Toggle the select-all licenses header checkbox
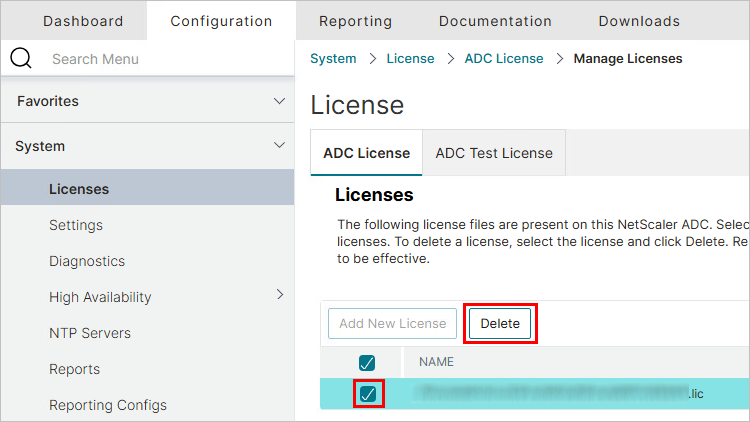This screenshot has width=750, height=422. (367, 361)
